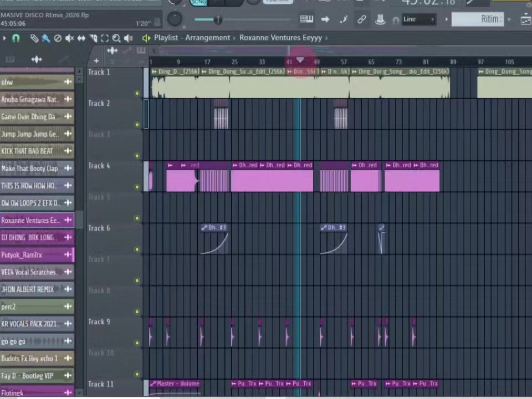The image size is (532, 399).
Task: Select 'JHON ALBERT REMIX' picker item
Action: [37, 289]
